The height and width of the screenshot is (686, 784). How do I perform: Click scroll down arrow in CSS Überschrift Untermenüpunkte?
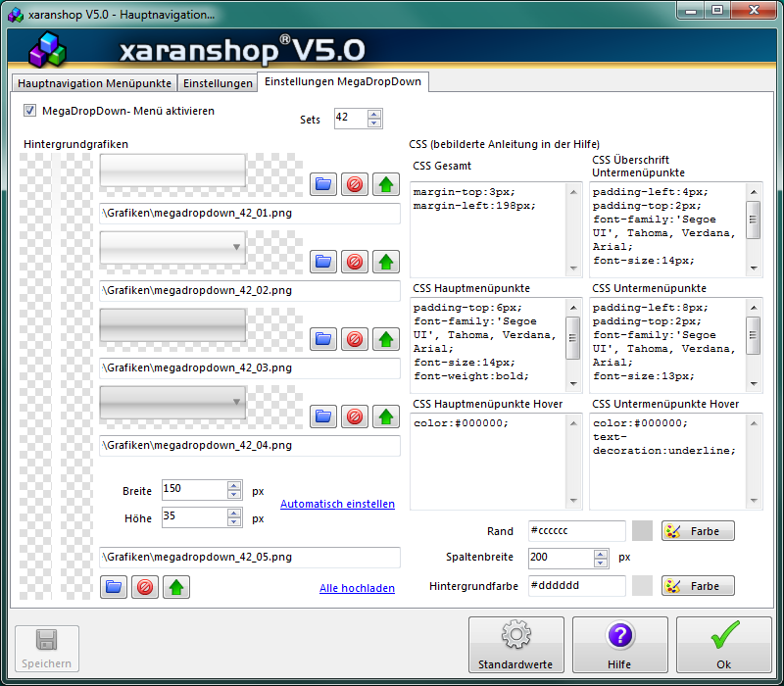point(754,269)
